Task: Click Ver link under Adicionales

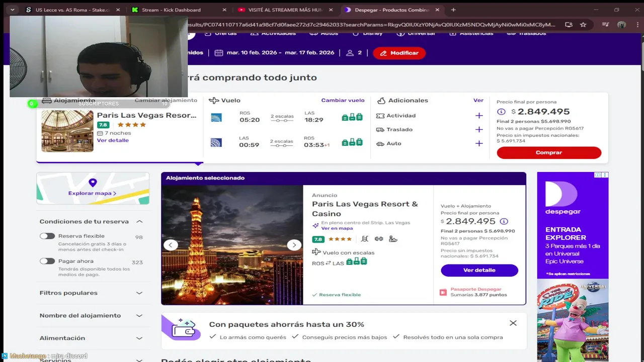Action: [478, 100]
